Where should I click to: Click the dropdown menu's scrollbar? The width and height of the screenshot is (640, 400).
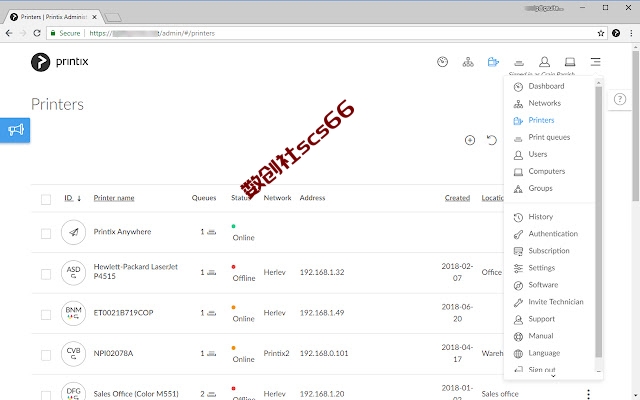pos(598,222)
